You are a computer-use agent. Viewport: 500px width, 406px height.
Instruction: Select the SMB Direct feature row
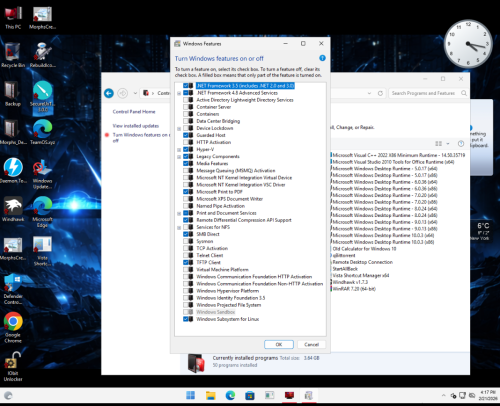[x=208, y=234]
